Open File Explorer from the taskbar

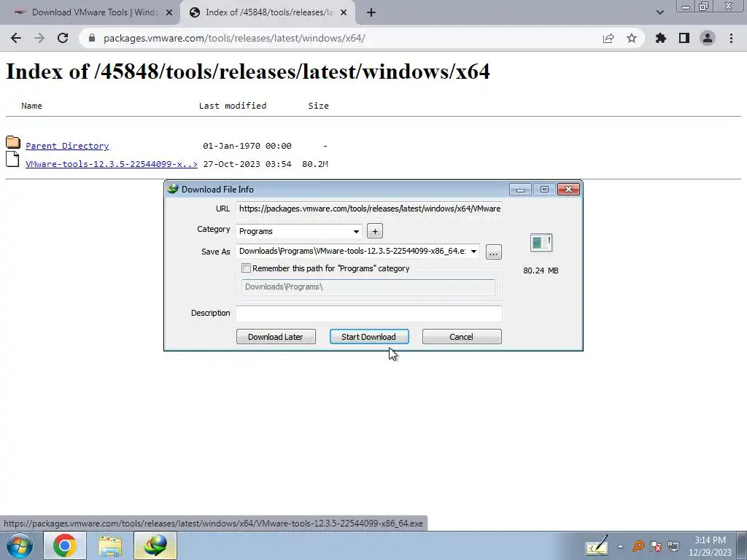point(110,545)
